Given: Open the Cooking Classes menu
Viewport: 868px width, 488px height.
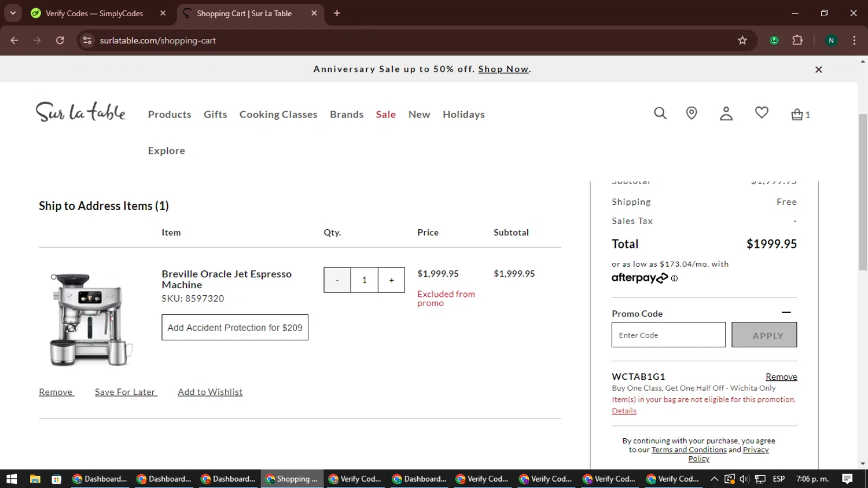Looking at the screenshot, I should coord(278,115).
